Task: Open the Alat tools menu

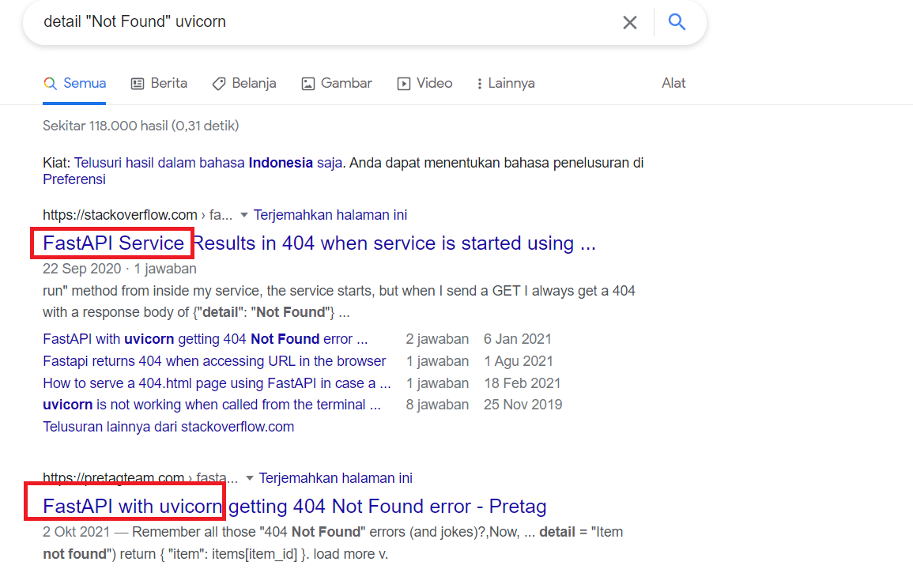Action: [673, 83]
